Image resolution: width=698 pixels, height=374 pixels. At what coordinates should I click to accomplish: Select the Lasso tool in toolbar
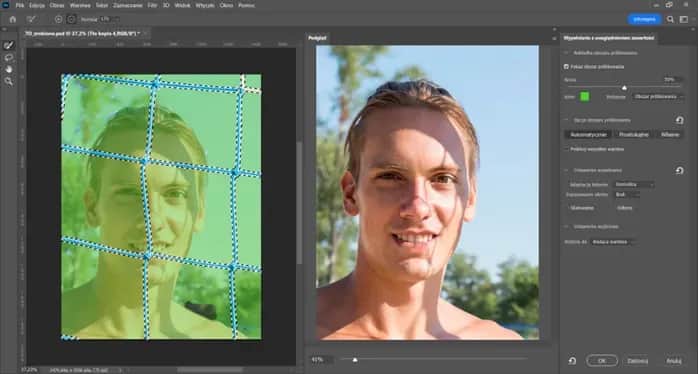point(8,57)
